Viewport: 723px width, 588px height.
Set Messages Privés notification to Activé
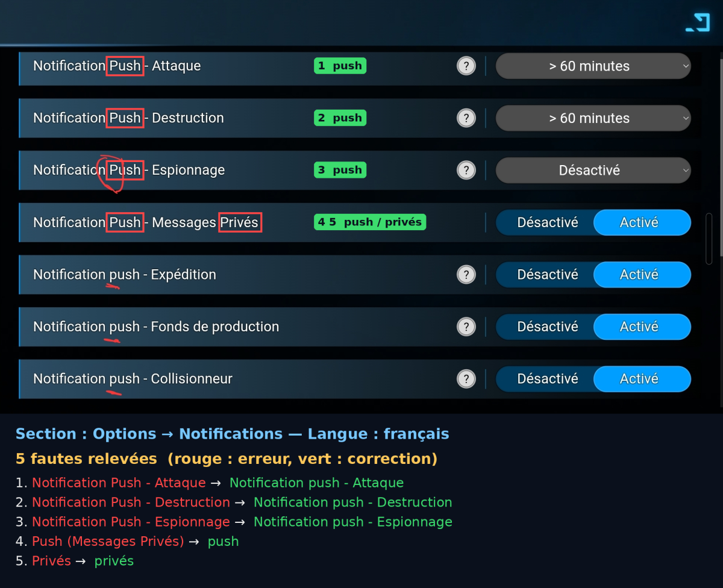642,222
